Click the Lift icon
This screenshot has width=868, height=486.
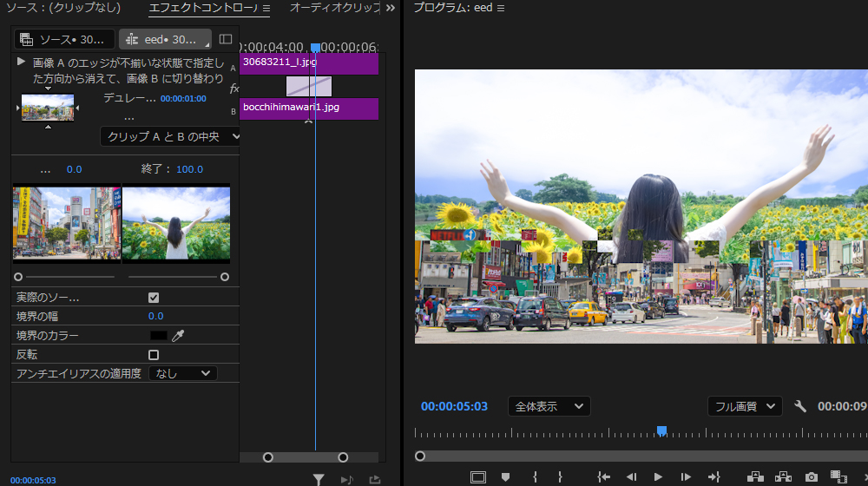[756, 477]
